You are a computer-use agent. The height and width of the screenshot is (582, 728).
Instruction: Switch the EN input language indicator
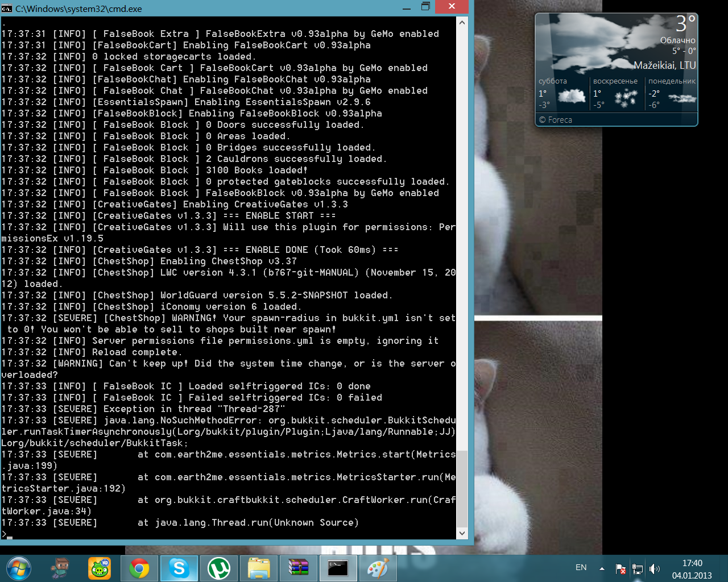point(581,567)
